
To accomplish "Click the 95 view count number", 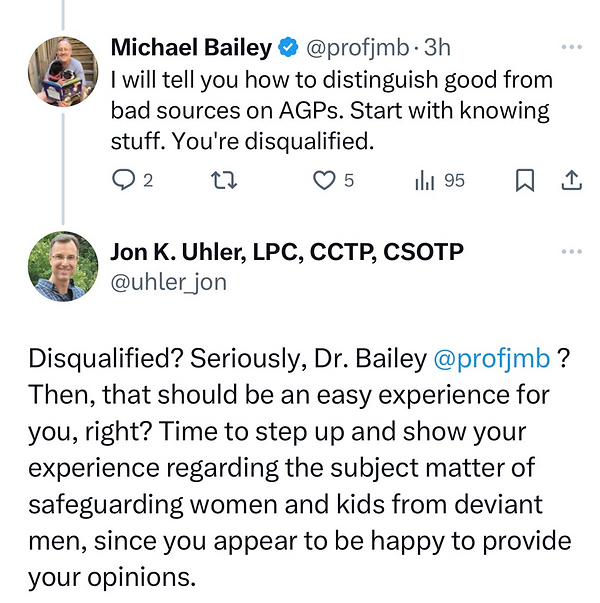I will point(454,181).
